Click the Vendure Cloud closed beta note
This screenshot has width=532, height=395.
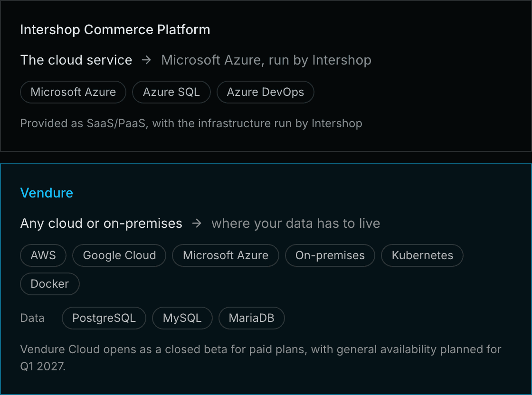click(261, 357)
